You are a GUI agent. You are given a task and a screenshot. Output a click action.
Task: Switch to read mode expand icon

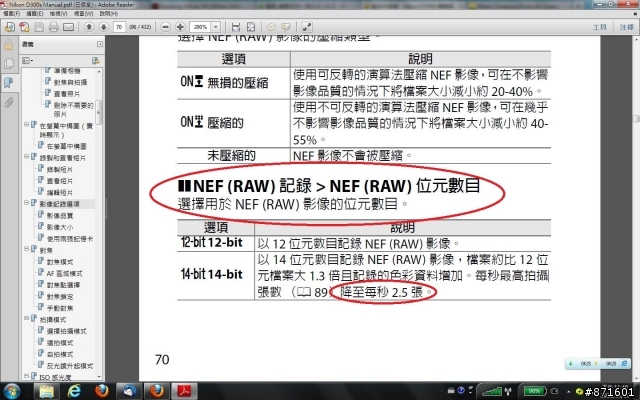pos(307,27)
